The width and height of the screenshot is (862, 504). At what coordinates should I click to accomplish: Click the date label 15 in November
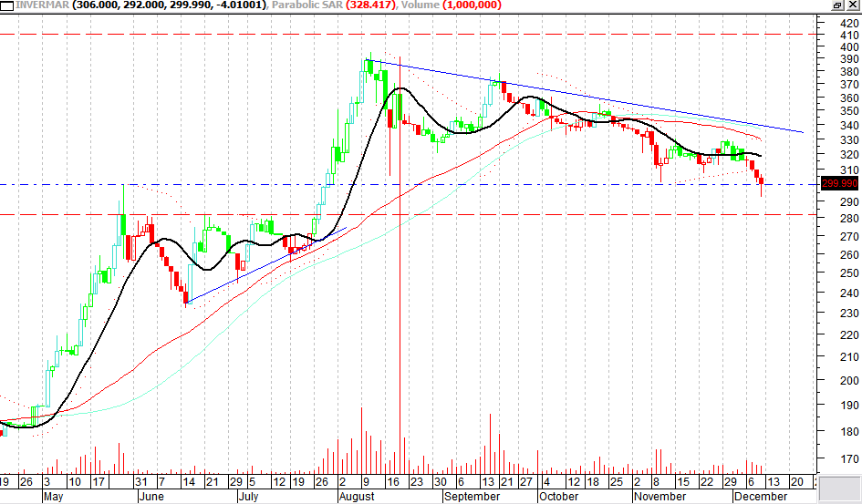[683, 482]
